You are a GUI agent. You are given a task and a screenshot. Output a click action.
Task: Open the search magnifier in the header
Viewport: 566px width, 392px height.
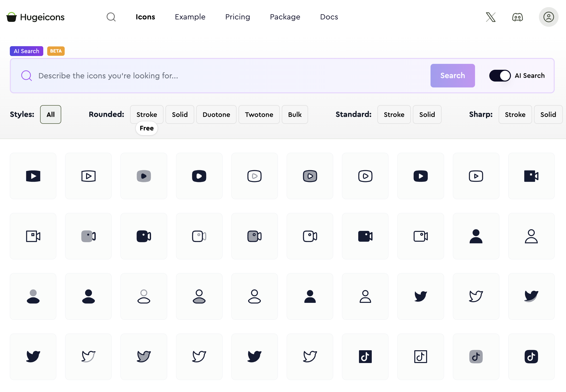pos(111,17)
